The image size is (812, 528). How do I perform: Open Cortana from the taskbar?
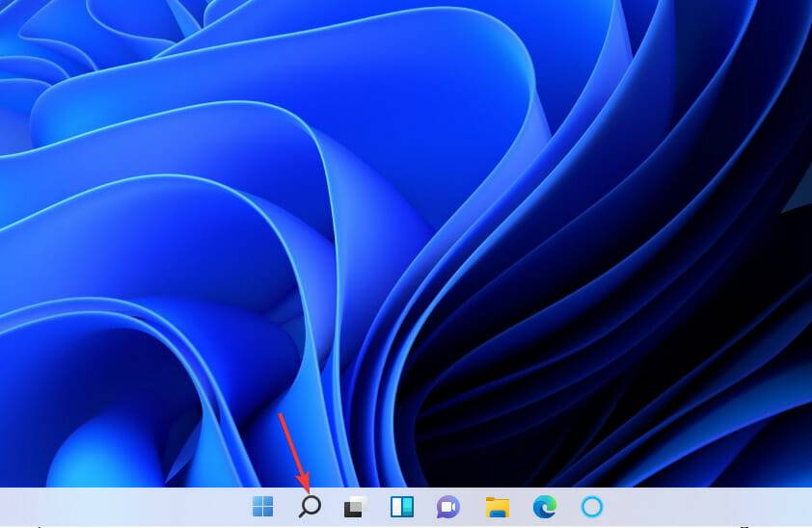591,507
